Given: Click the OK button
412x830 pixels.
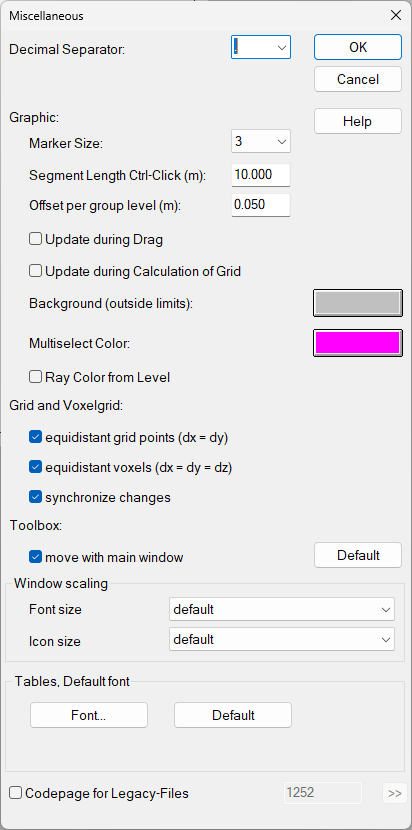Looking at the screenshot, I should coord(358,47).
